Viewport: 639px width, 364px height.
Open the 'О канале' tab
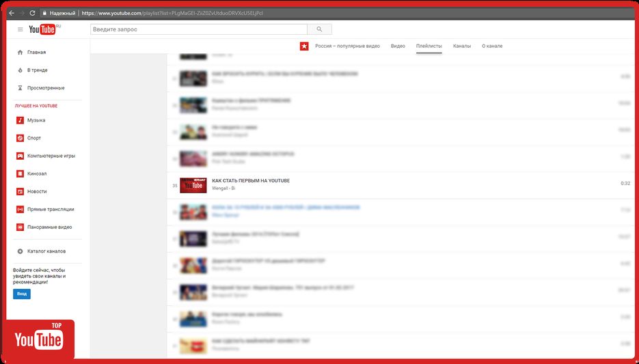pyautogui.click(x=492, y=46)
